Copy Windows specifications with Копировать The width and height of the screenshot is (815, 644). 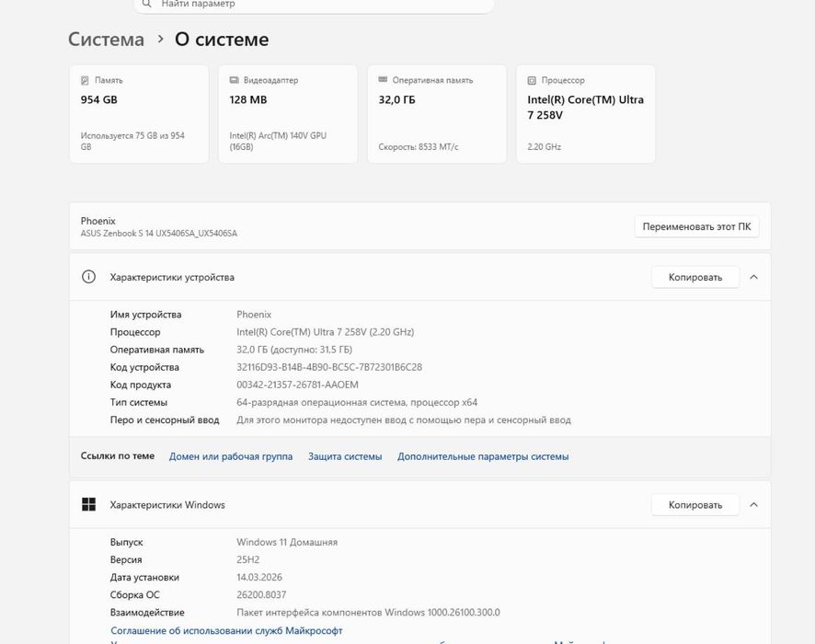coord(694,505)
